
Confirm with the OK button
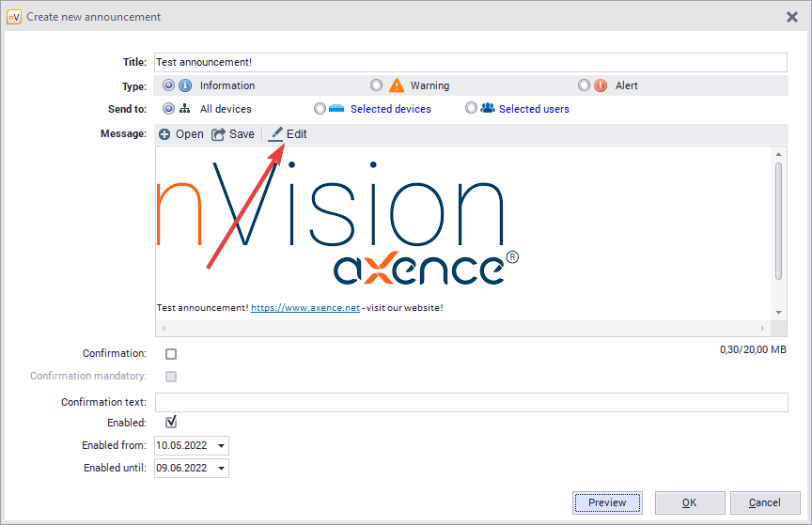(690, 502)
